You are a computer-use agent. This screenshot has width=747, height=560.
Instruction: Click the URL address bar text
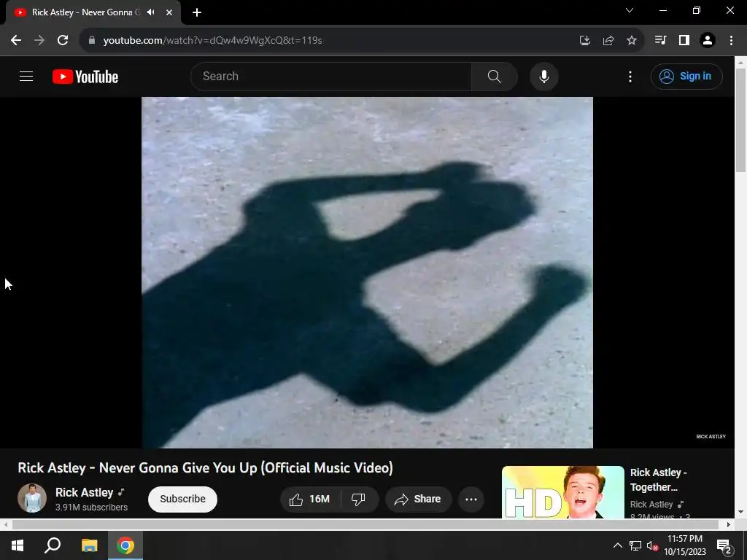(212, 41)
